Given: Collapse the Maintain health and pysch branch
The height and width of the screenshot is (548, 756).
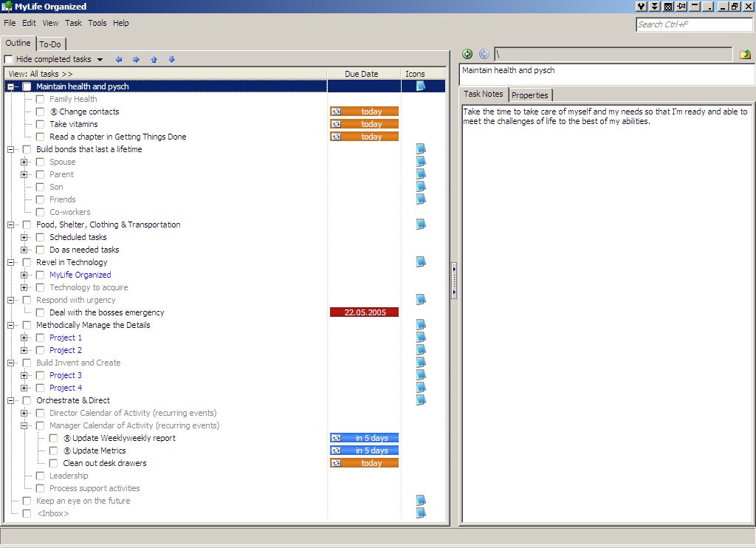Looking at the screenshot, I should tap(10, 86).
